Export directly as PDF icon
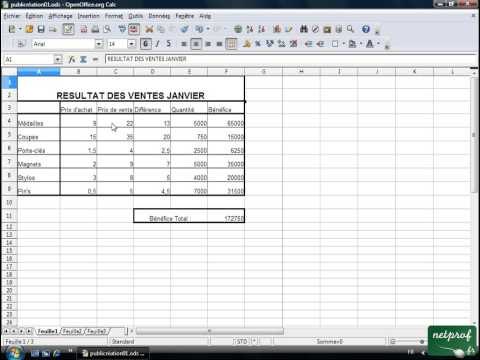Viewport: 480px width, 360px height. pos(83,29)
